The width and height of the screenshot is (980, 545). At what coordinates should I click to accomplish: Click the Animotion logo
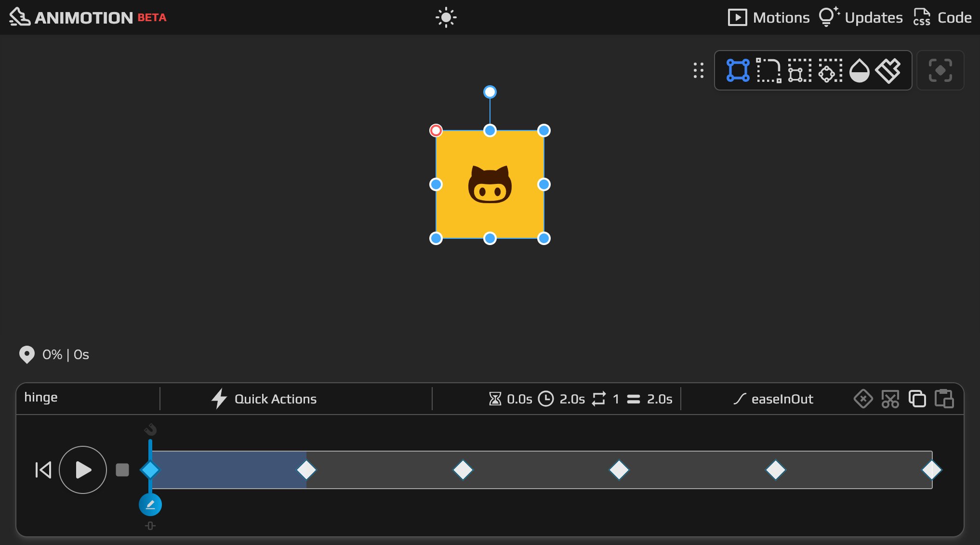click(x=88, y=17)
